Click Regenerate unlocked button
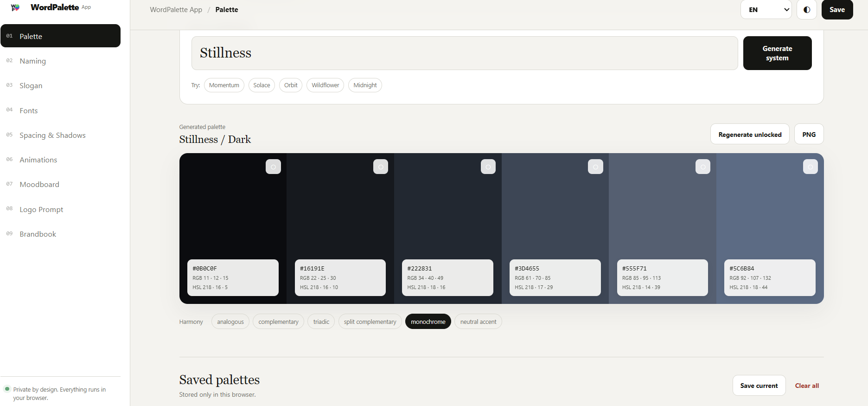Image resolution: width=868 pixels, height=406 pixels. click(750, 134)
